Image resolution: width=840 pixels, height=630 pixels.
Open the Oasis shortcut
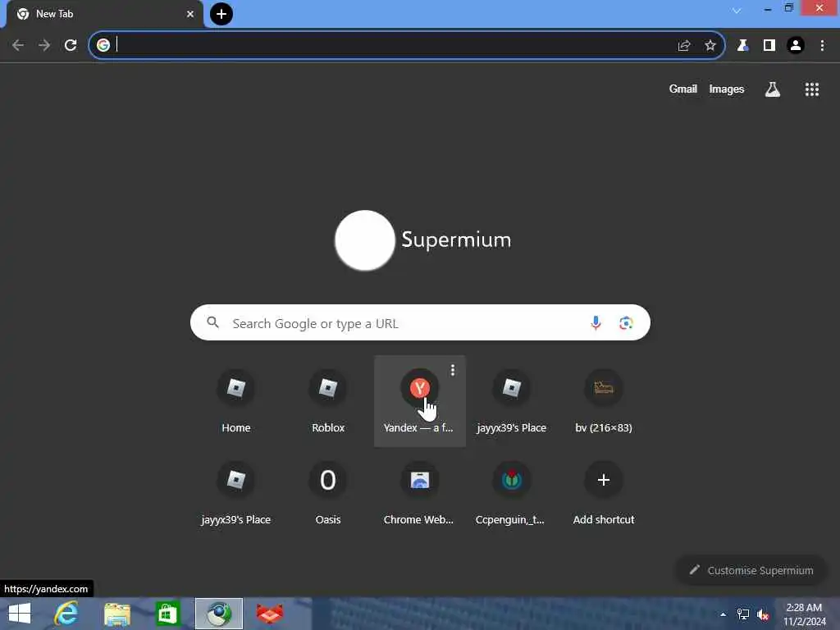tap(328, 493)
